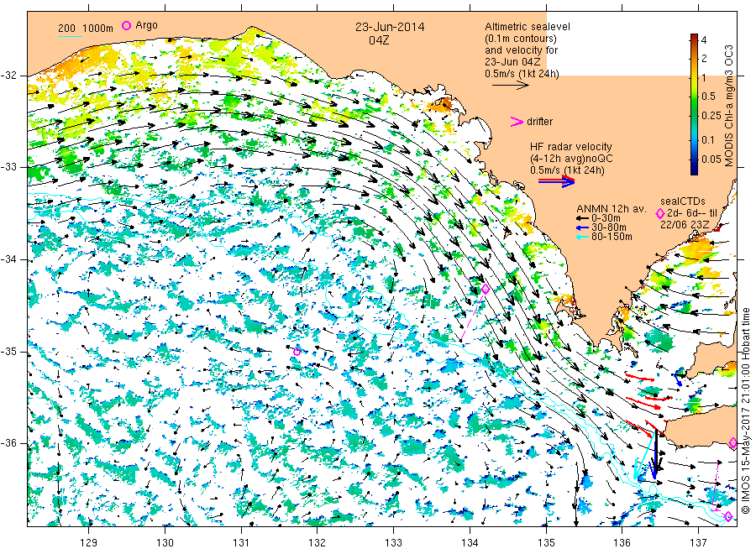Click the latitude axis label -34
756x554 pixels.
8,259
